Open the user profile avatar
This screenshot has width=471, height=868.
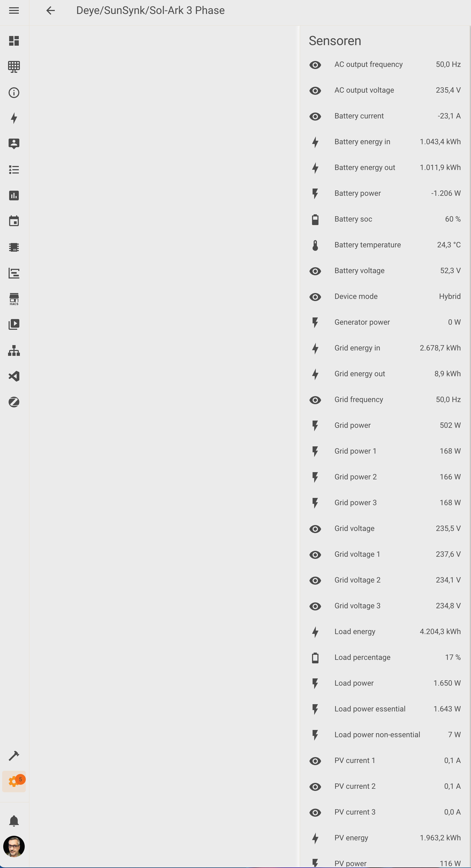[14, 847]
